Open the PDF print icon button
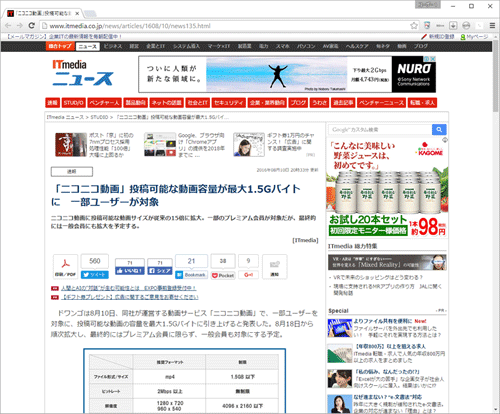 [x=65, y=267]
